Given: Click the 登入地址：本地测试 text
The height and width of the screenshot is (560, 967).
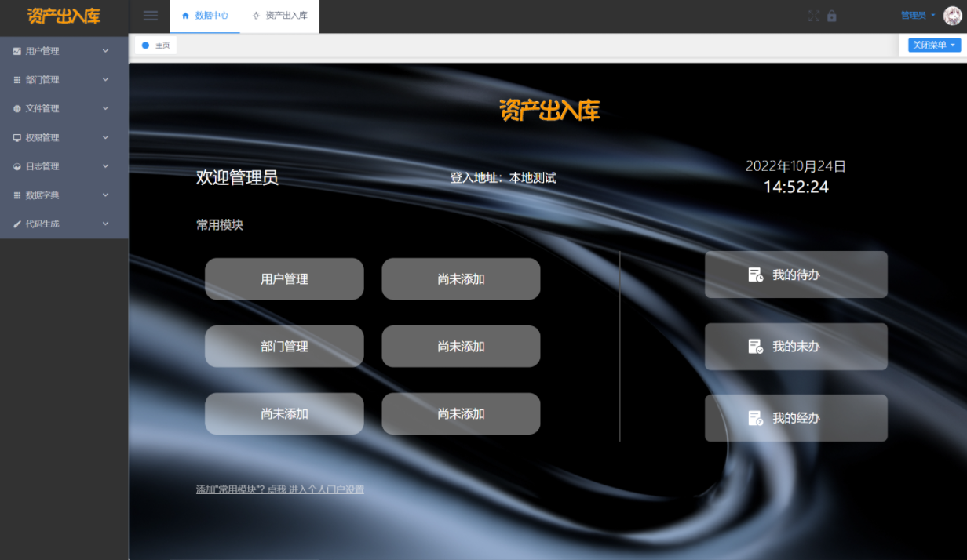Looking at the screenshot, I should (503, 178).
